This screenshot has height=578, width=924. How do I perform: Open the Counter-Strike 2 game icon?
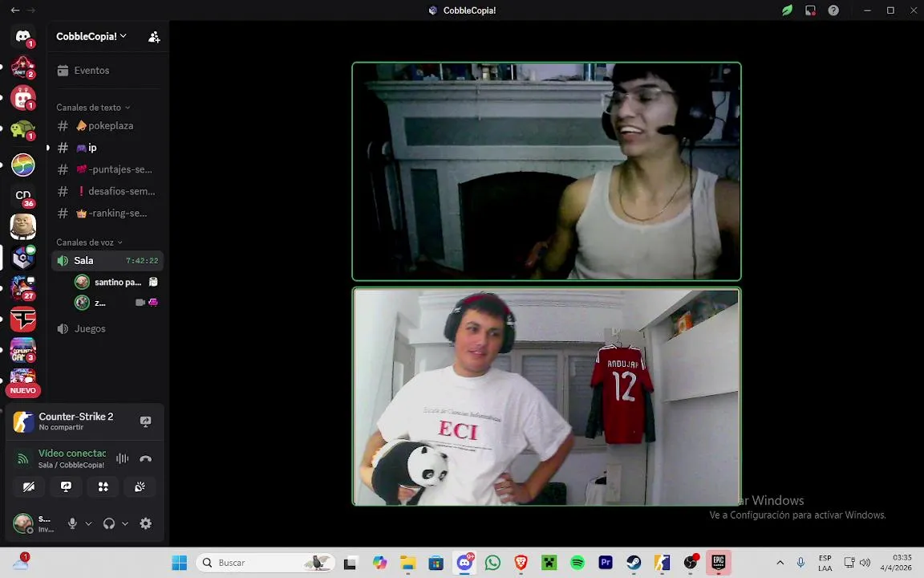click(x=23, y=421)
